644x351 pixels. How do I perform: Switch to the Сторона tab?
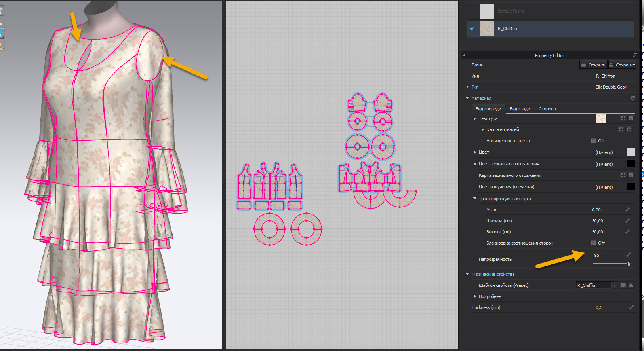547,109
